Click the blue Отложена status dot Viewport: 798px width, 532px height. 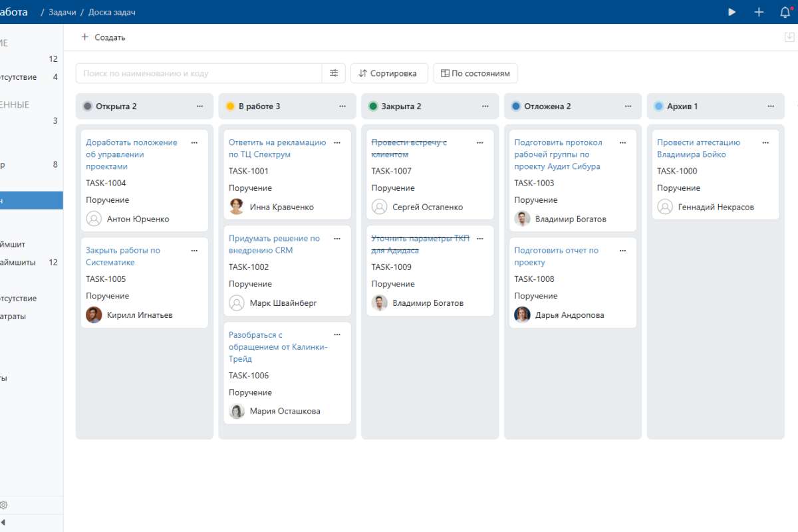(x=516, y=106)
